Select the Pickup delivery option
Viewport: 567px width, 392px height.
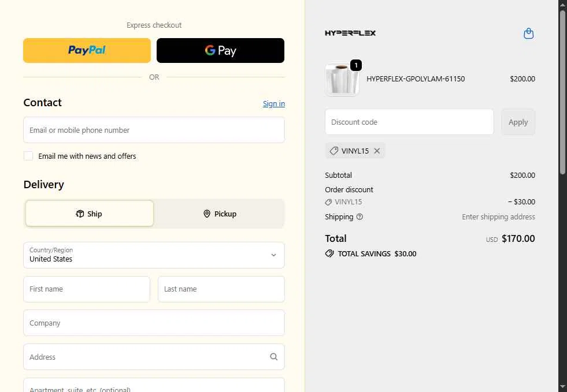[220, 214]
